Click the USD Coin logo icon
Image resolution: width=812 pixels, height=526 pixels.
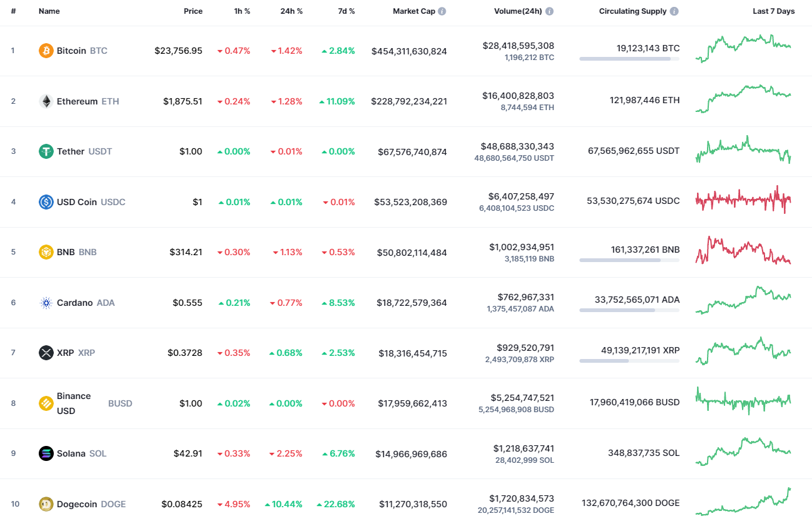46,202
